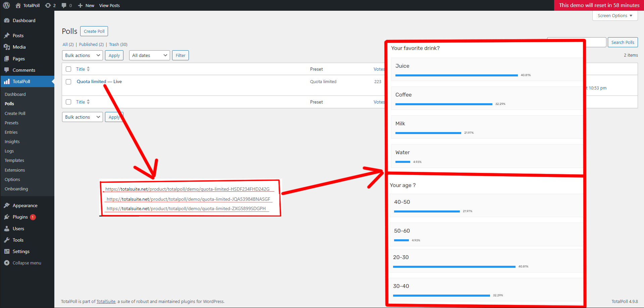
Task: Click the Tools wrench icon
Action: coord(7,240)
